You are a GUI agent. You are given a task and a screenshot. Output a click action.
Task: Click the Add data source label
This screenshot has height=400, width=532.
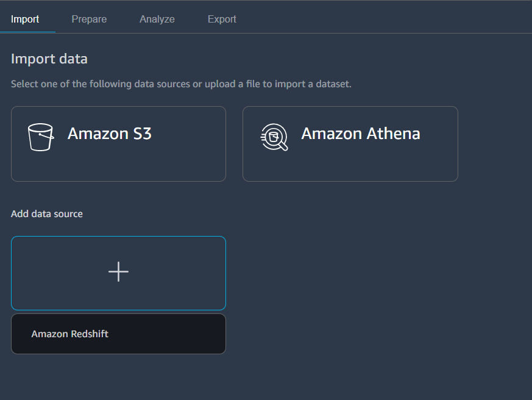(47, 214)
